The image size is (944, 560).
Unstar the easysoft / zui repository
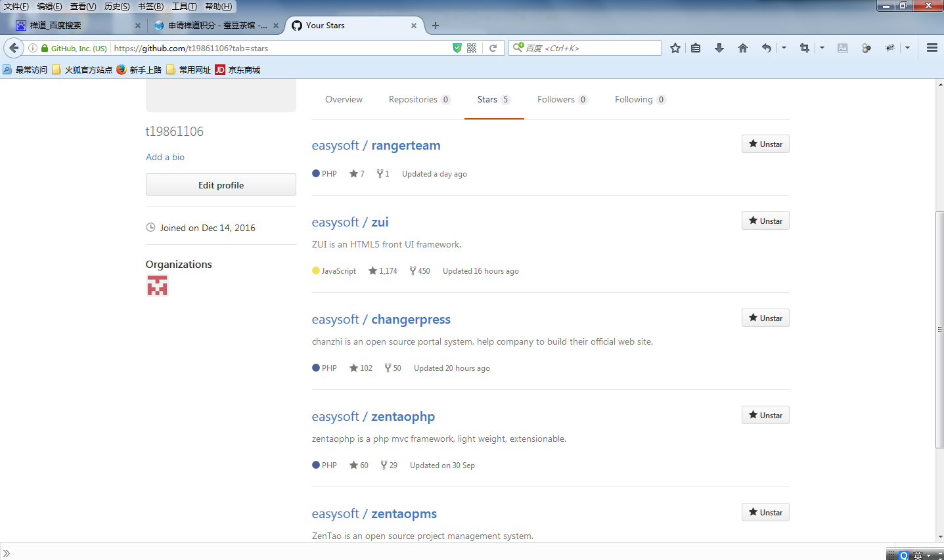[765, 221]
